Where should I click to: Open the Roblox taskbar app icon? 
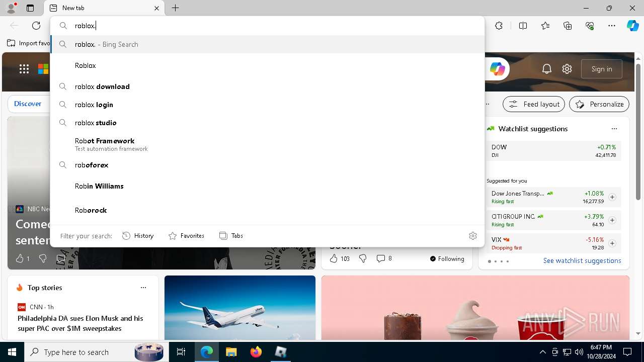pyautogui.click(x=280, y=352)
